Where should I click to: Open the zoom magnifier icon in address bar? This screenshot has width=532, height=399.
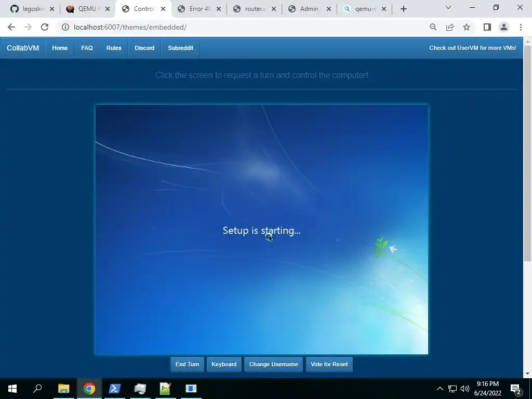(x=433, y=27)
